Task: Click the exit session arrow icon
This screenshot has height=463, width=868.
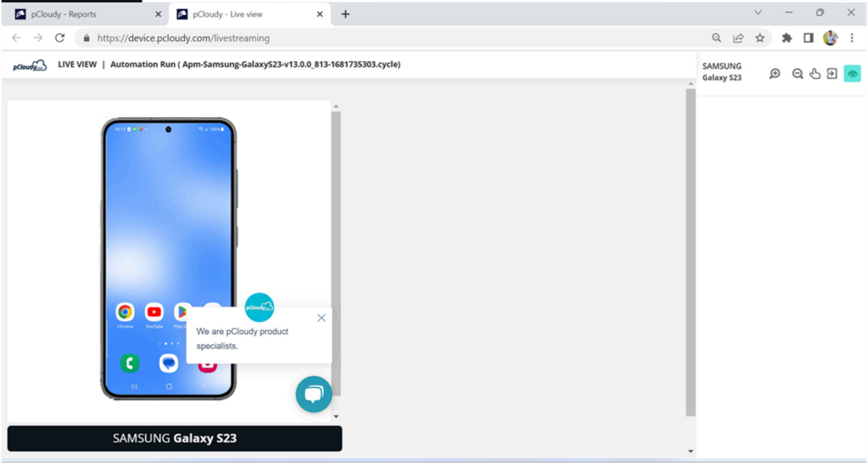Action: (x=832, y=74)
